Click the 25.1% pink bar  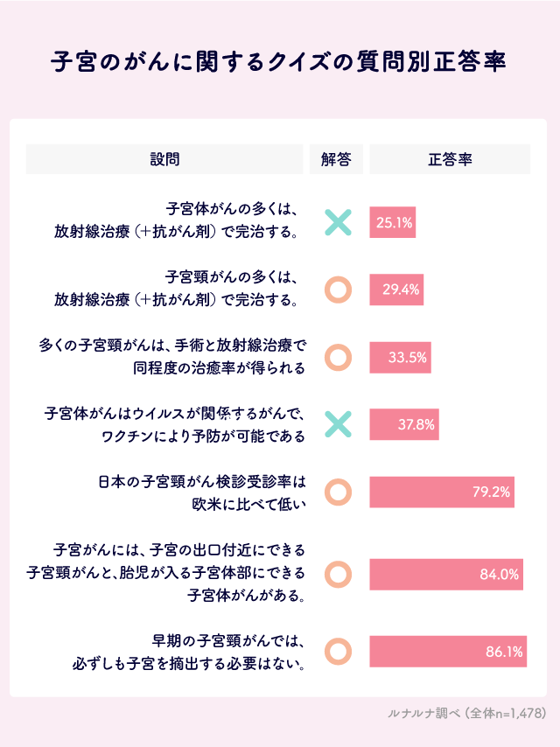coord(393,223)
